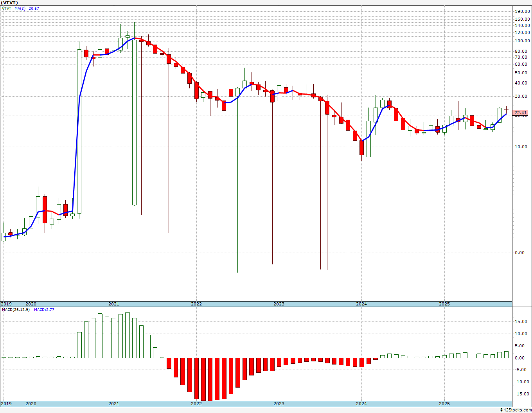The width and height of the screenshot is (532, 413).
Task: Select the 120.00 price axis label
Action: click(522, 32)
